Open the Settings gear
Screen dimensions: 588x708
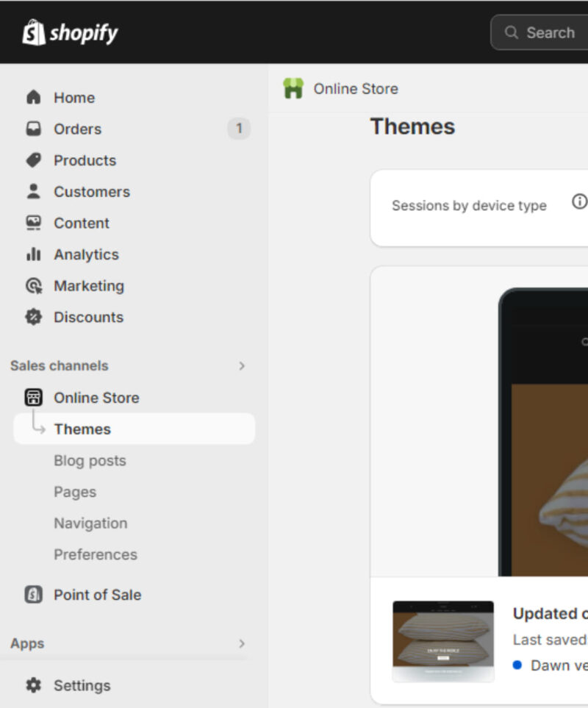click(x=32, y=685)
